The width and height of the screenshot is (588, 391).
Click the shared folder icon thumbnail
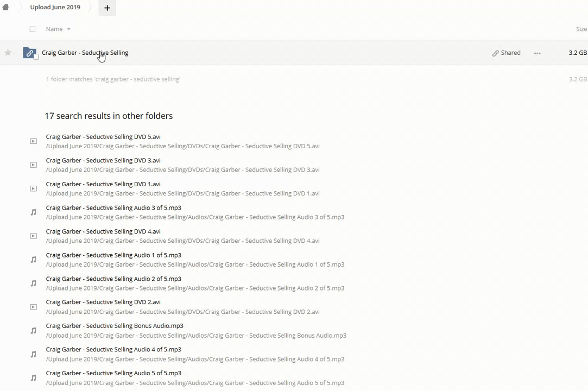(30, 53)
